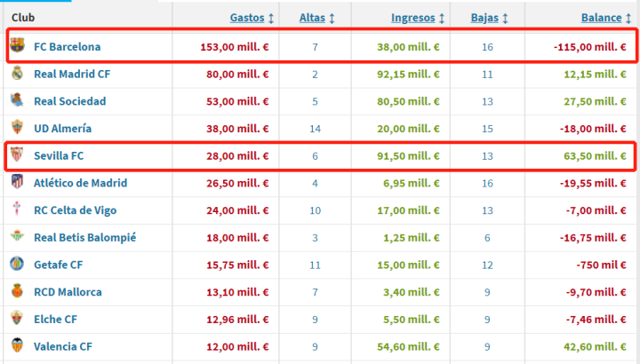The height and width of the screenshot is (364, 640).
Task: Click Real Madrid's 92,15 mill. € income
Action: pos(408,75)
